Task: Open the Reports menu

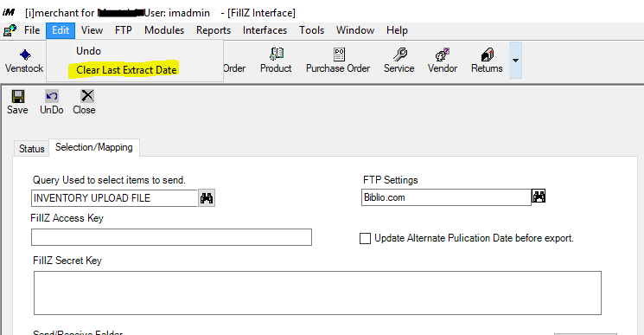Action: pyautogui.click(x=214, y=30)
